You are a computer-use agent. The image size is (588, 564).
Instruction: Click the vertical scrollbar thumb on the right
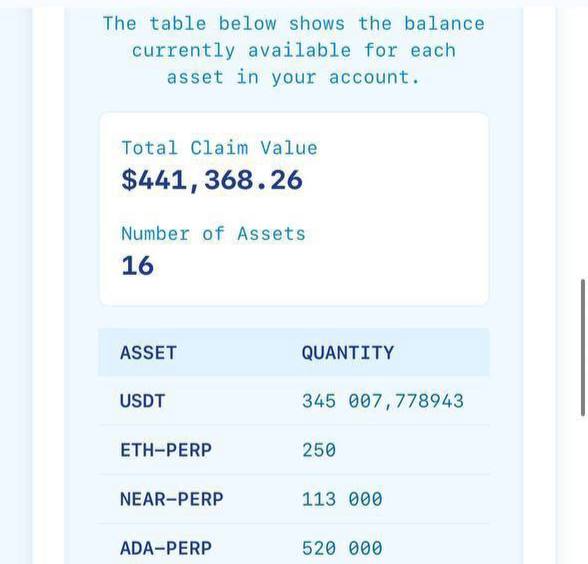click(x=583, y=348)
